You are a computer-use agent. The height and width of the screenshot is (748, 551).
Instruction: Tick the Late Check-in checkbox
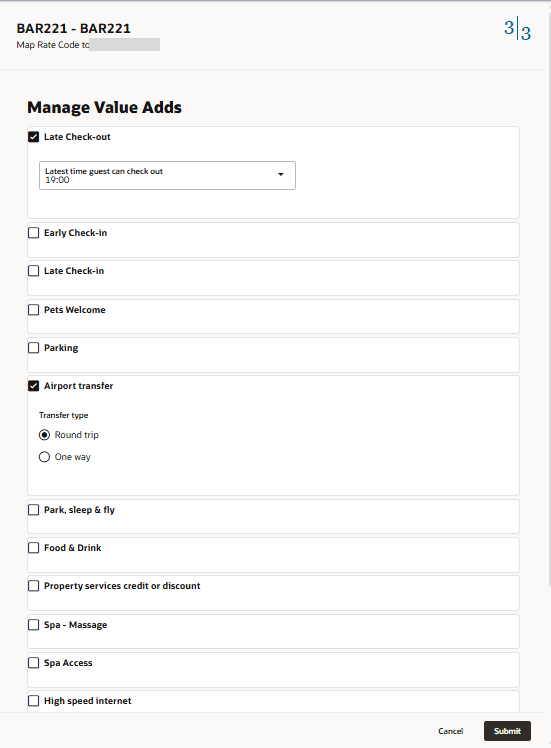pyautogui.click(x=33, y=271)
